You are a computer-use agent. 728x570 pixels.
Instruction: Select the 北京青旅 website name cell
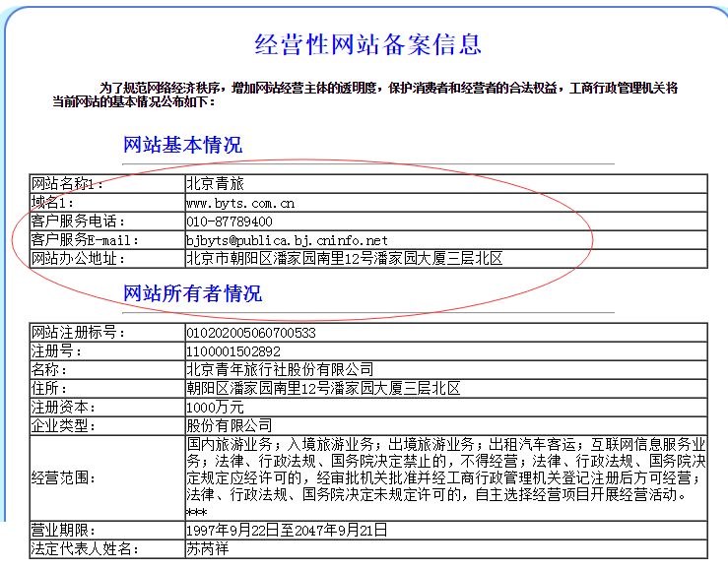[x=215, y=184]
